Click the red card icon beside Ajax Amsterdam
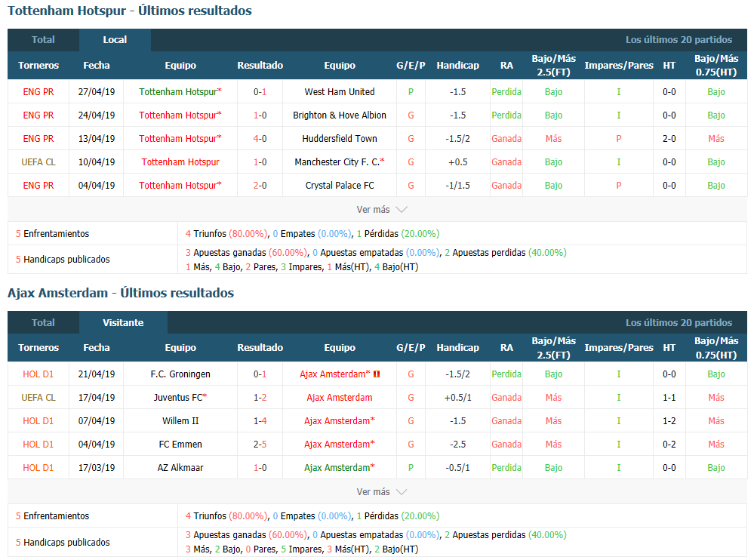This screenshot has height=560, width=754. [377, 374]
